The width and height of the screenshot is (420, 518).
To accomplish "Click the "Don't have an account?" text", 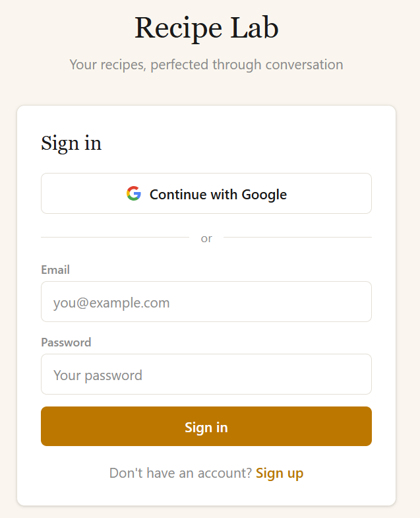I will click(181, 473).
